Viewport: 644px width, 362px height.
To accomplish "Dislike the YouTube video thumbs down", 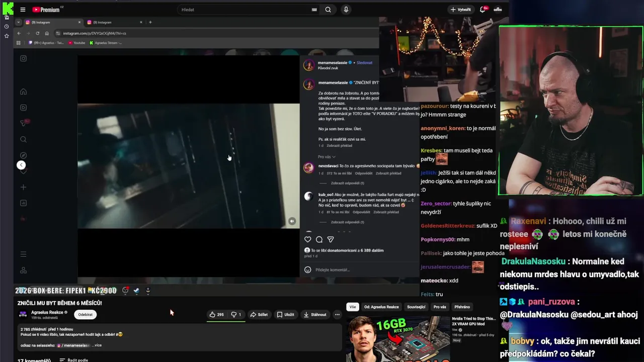I will pyautogui.click(x=236, y=315).
